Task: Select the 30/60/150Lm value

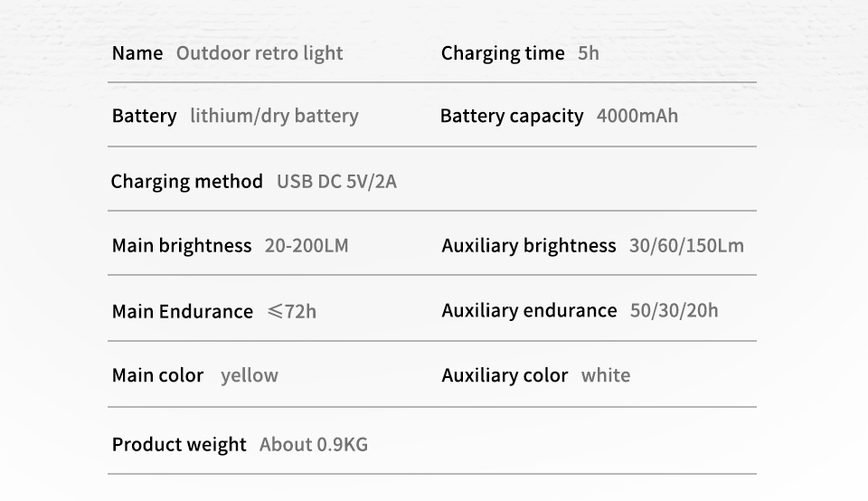Action: pos(686,246)
